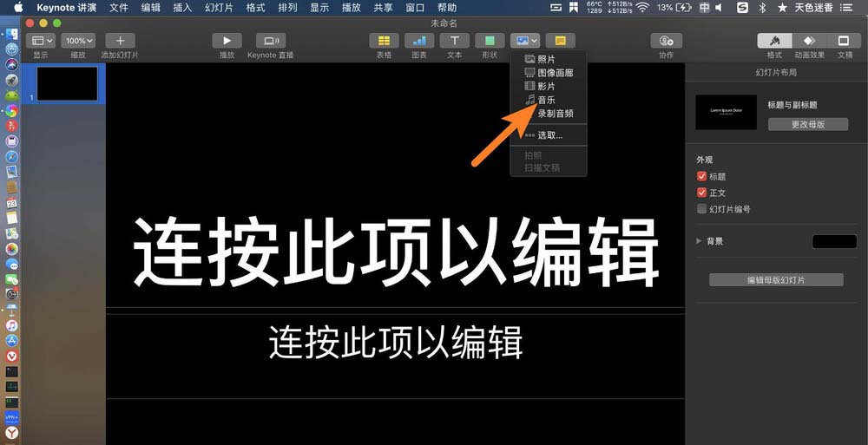Screen dimensions: 868x445
Task: Open the green Android icon in Dock
Action: click(11, 95)
